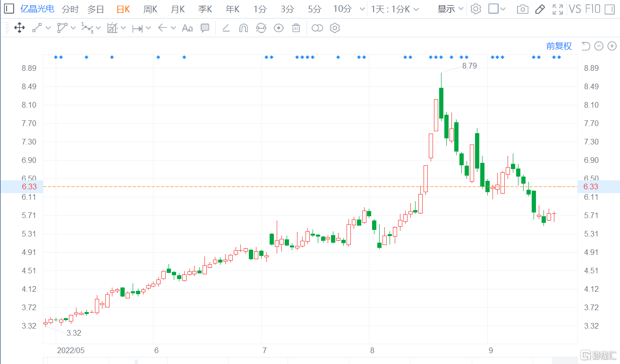620x364 pixels.
Task: Expand more intervals chevron after 10分
Action: [362, 9]
